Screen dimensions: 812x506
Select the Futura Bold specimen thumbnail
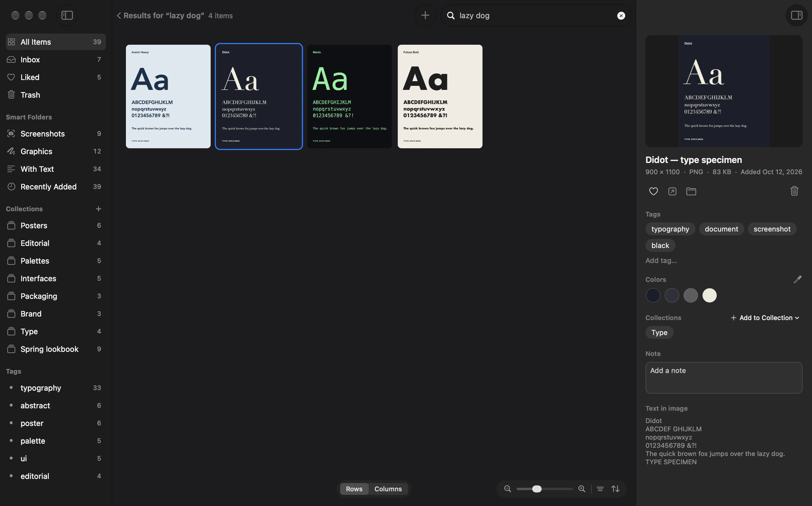click(440, 96)
